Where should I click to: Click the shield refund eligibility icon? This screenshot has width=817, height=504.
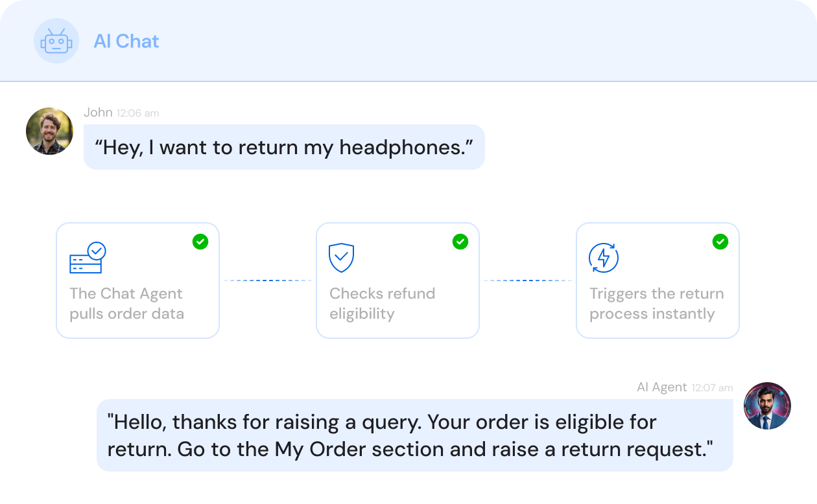pyautogui.click(x=341, y=258)
